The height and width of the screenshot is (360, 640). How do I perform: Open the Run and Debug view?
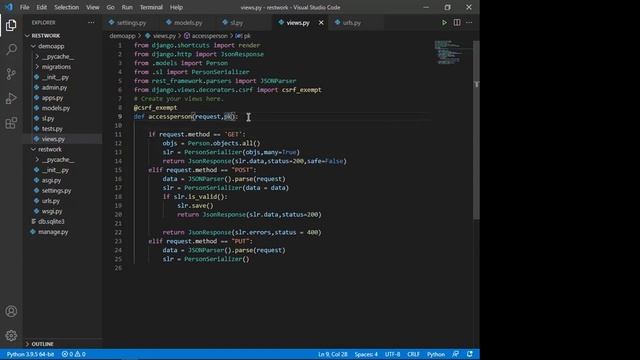pos(11,98)
